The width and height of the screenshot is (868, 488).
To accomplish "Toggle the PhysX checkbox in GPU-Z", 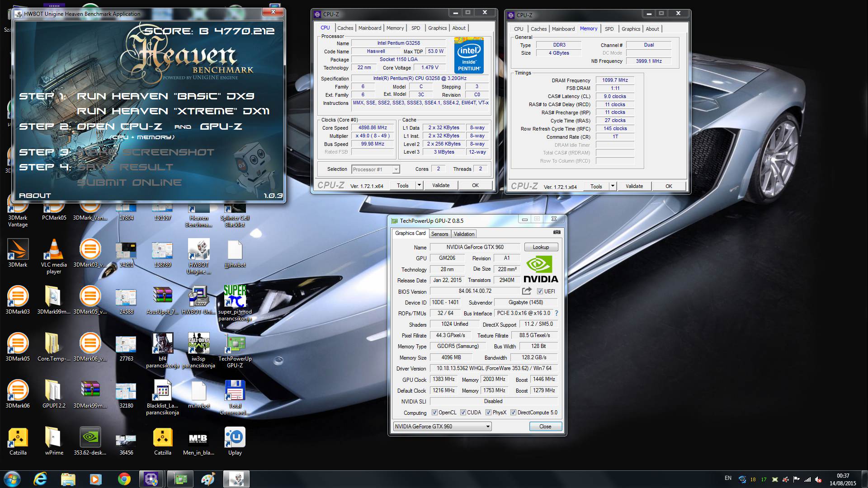I will [x=488, y=413].
